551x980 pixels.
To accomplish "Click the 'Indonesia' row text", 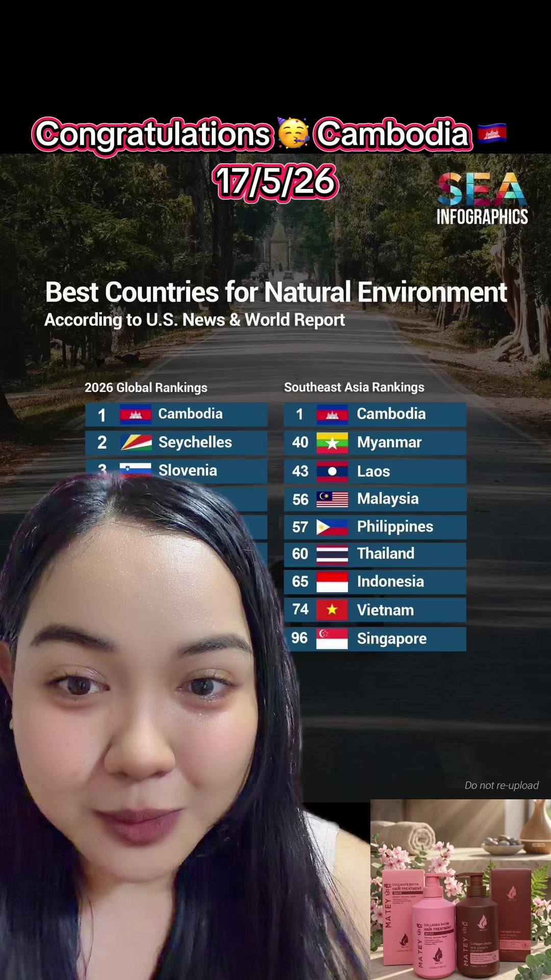I will pyautogui.click(x=390, y=581).
